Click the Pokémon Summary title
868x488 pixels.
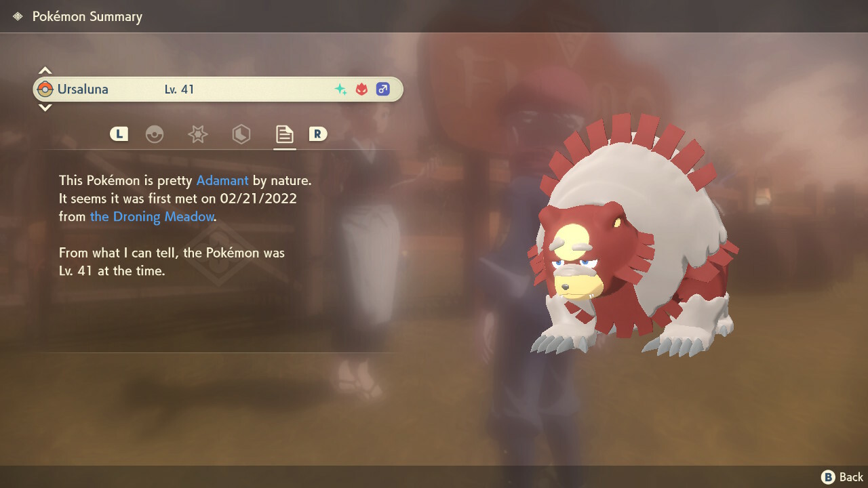point(87,16)
